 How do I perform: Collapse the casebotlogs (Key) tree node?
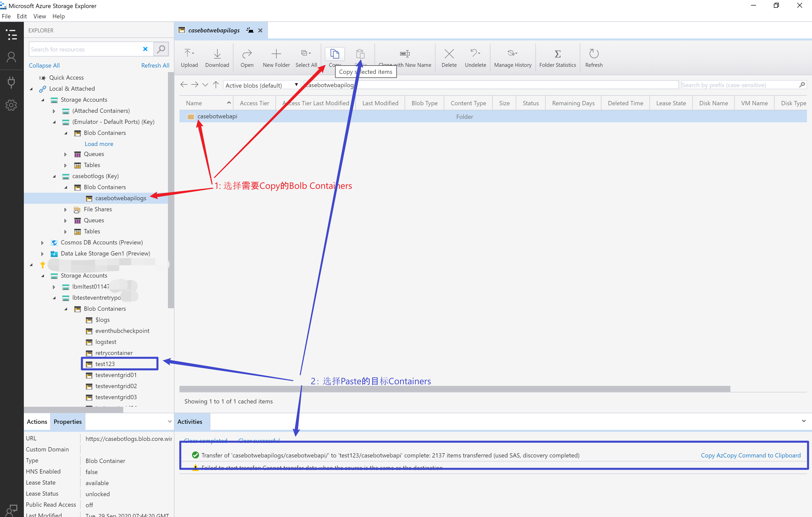[x=54, y=176]
